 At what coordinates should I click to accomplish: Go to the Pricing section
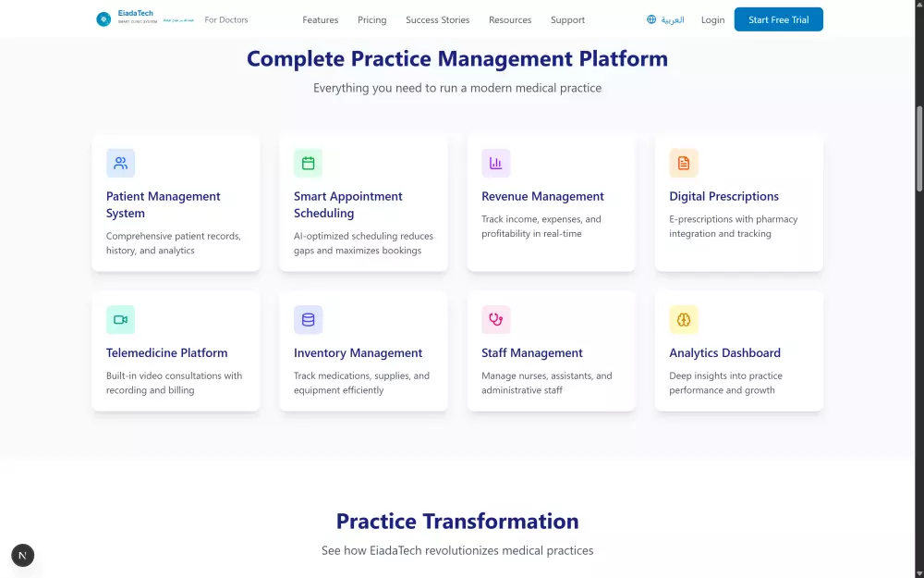click(x=371, y=19)
